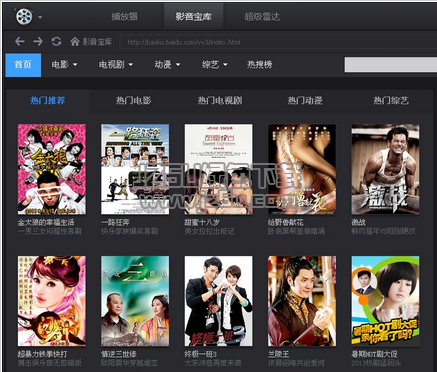
Task: Click title link 错逆三世缘
Action: click(119, 354)
